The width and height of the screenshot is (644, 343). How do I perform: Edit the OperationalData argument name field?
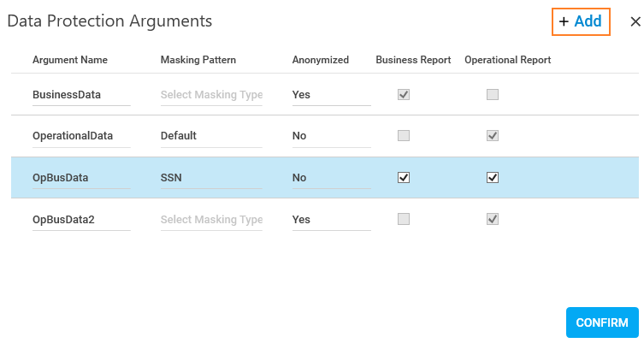coord(81,137)
